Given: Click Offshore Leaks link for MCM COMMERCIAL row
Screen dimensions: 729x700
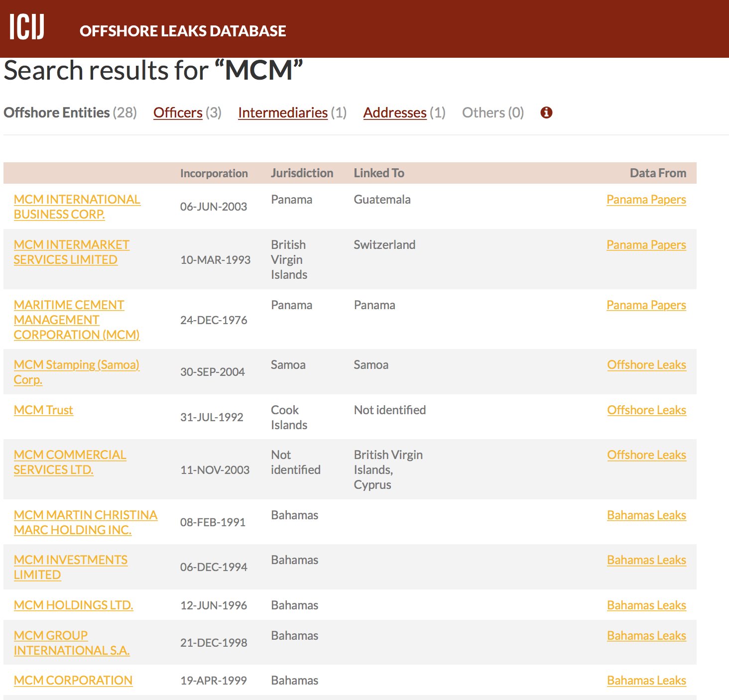Looking at the screenshot, I should [647, 455].
